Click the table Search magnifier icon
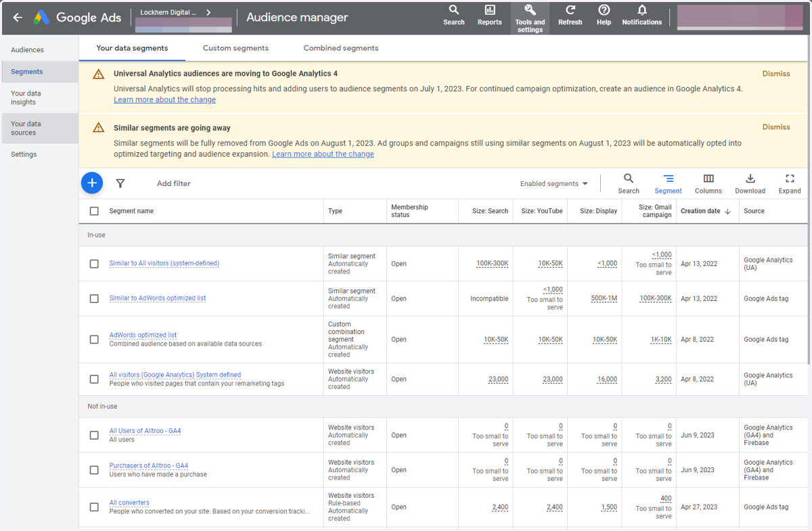This screenshot has height=531, width=812. click(629, 183)
